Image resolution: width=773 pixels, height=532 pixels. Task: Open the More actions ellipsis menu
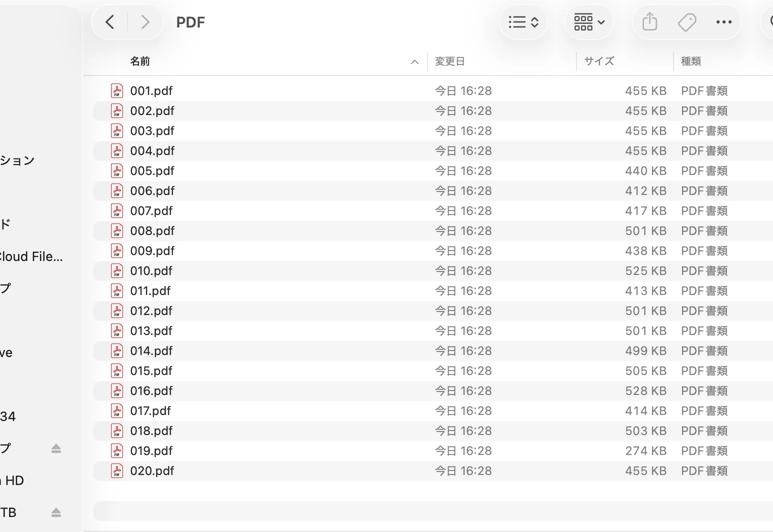(723, 22)
